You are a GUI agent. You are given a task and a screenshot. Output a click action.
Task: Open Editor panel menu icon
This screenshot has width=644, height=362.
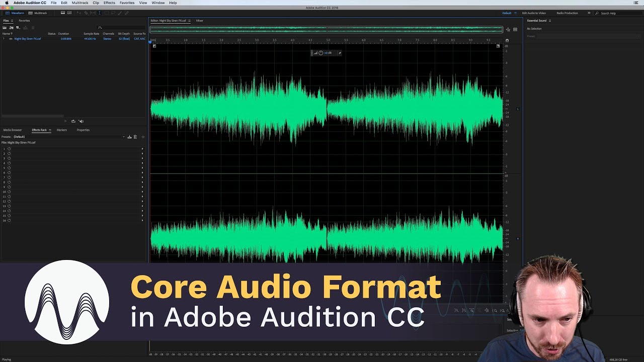coord(189,21)
